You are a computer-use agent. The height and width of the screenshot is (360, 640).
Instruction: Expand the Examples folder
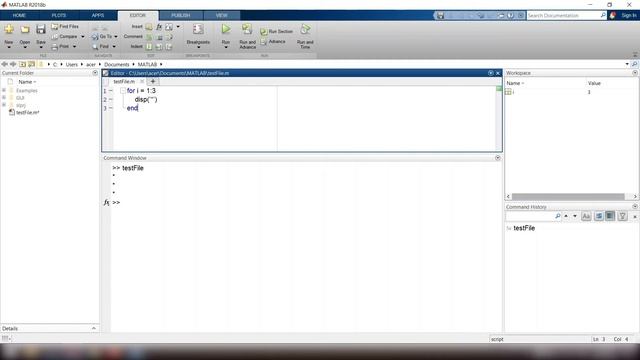pos(4,90)
